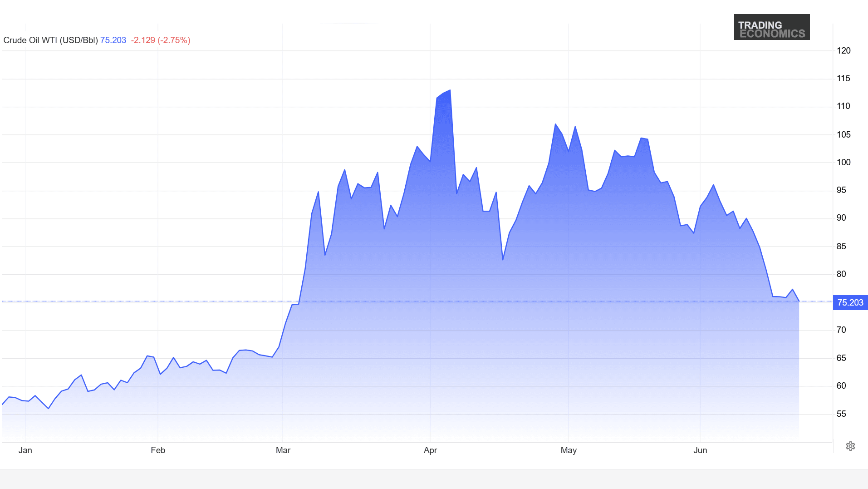This screenshot has height=489, width=868.
Task: Select the Feb label on time axis
Action: click(x=158, y=450)
